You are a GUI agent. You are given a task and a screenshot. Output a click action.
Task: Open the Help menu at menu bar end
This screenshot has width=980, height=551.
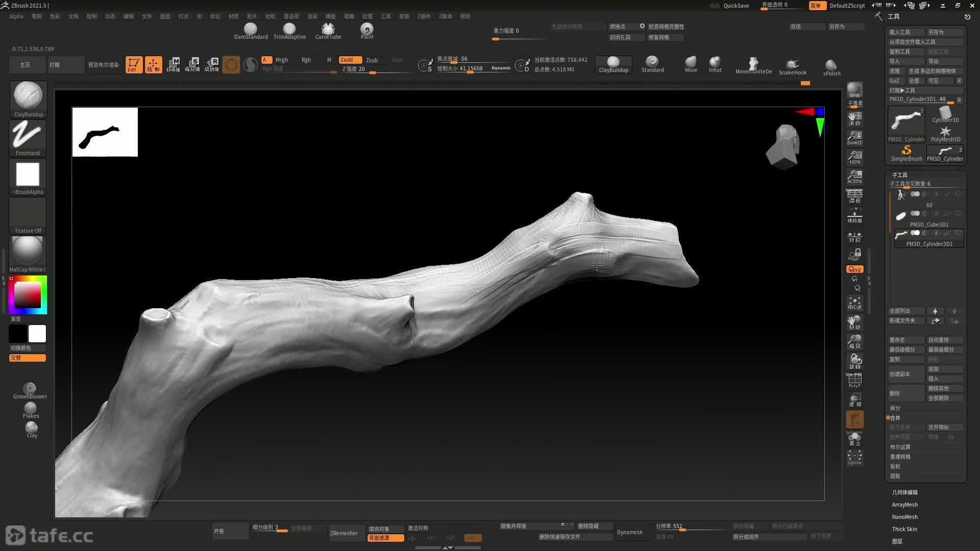point(465,16)
